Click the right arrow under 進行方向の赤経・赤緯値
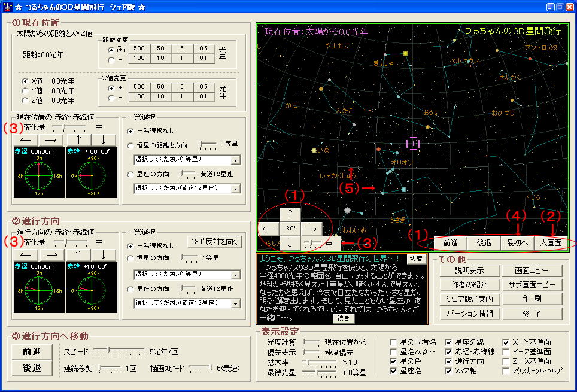Screen dimensions: 577x392 coord(50,254)
